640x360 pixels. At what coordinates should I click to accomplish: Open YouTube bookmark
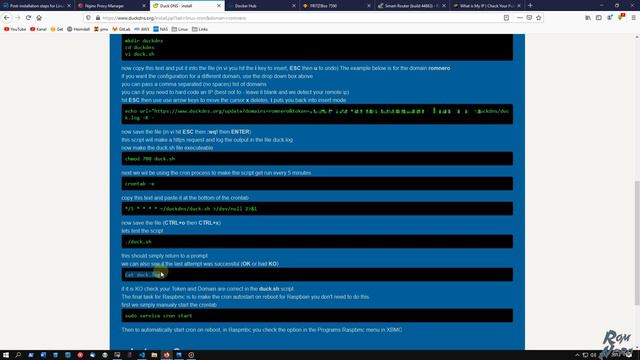(x=15, y=29)
